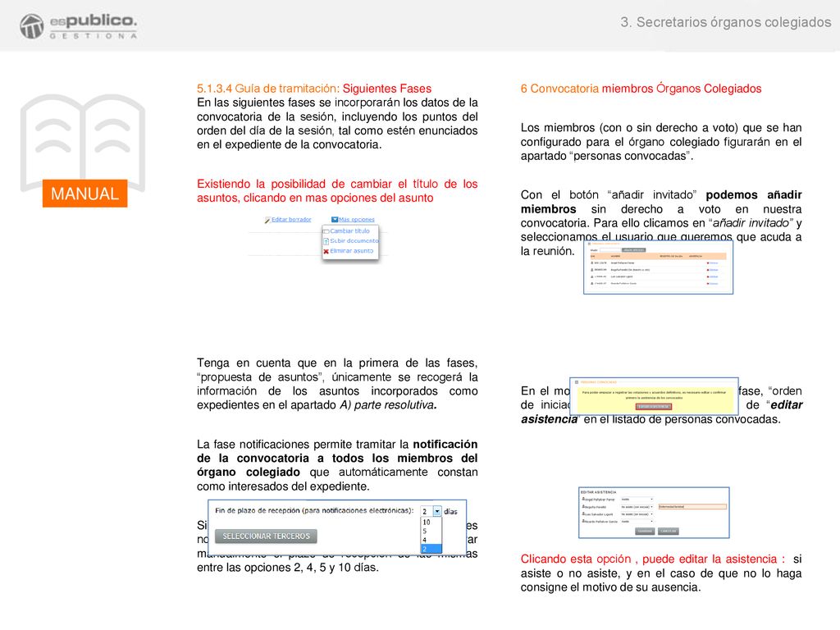Select 4 in the días dropdown list
Viewport: 840px width, 630px height.
point(431,540)
